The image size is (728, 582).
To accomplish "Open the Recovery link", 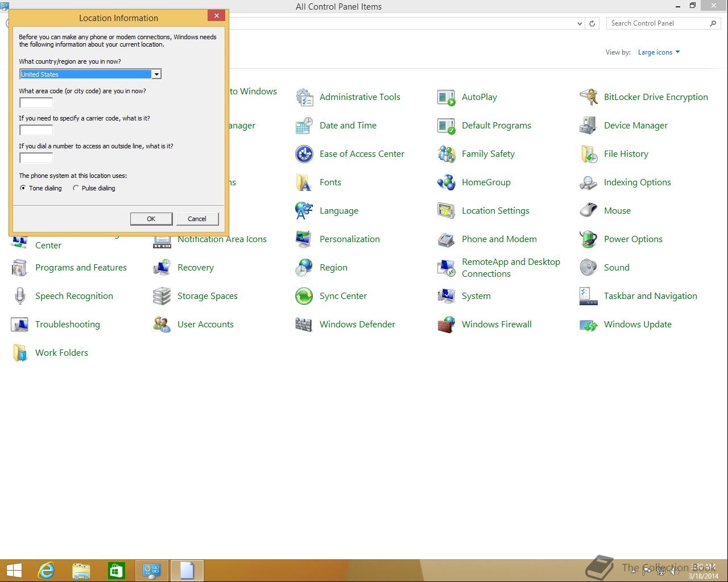I will coord(196,268).
